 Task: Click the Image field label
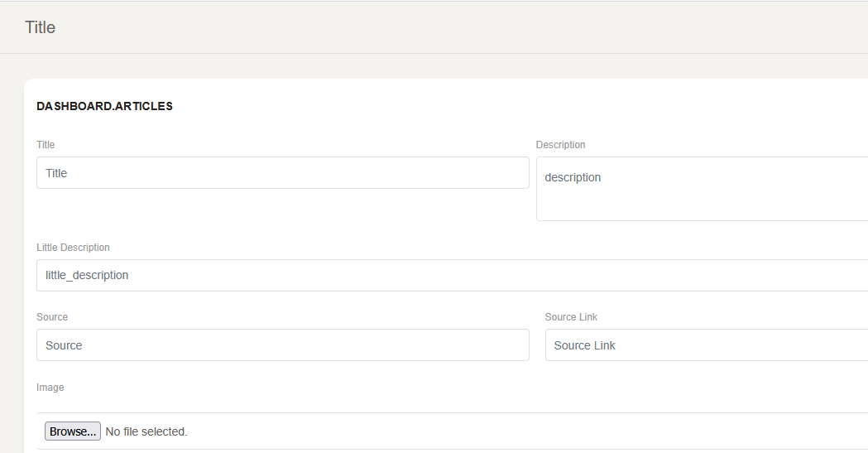(50, 388)
